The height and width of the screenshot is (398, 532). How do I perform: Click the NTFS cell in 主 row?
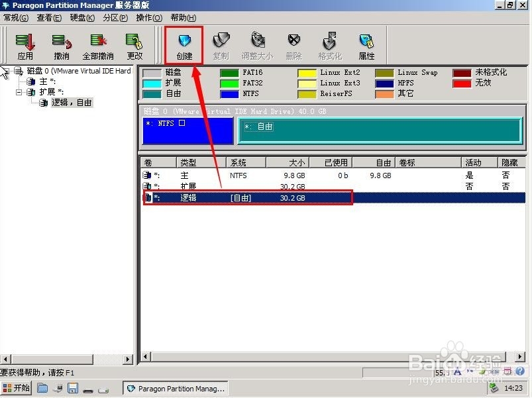click(239, 175)
